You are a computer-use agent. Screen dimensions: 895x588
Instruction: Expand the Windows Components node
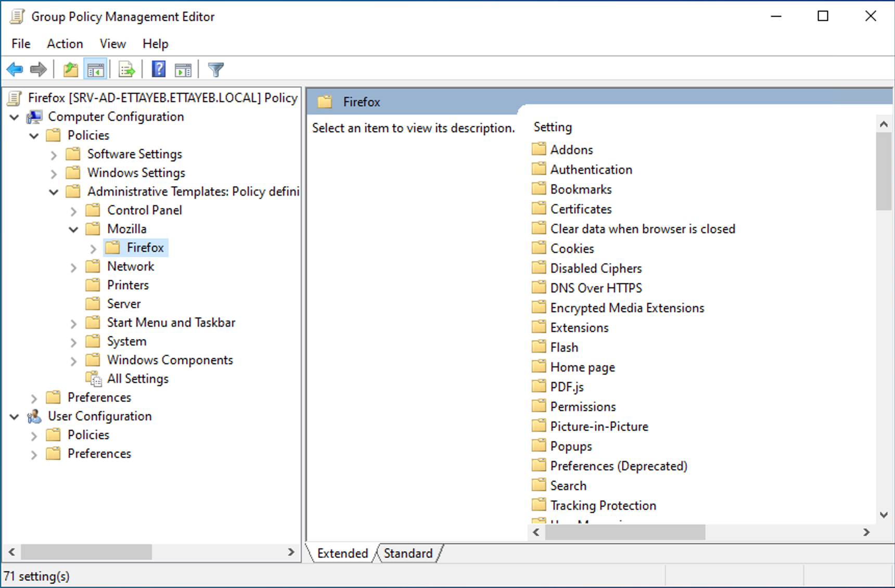click(73, 361)
